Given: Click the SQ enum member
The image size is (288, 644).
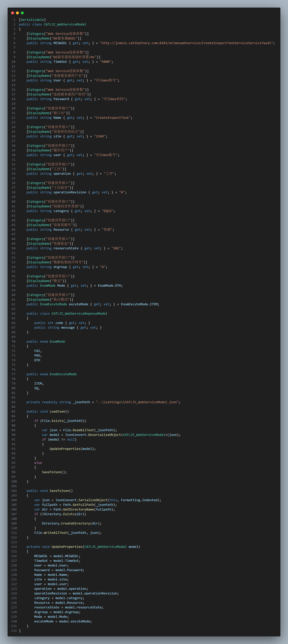Looking at the screenshot, I should (x=36, y=388).
